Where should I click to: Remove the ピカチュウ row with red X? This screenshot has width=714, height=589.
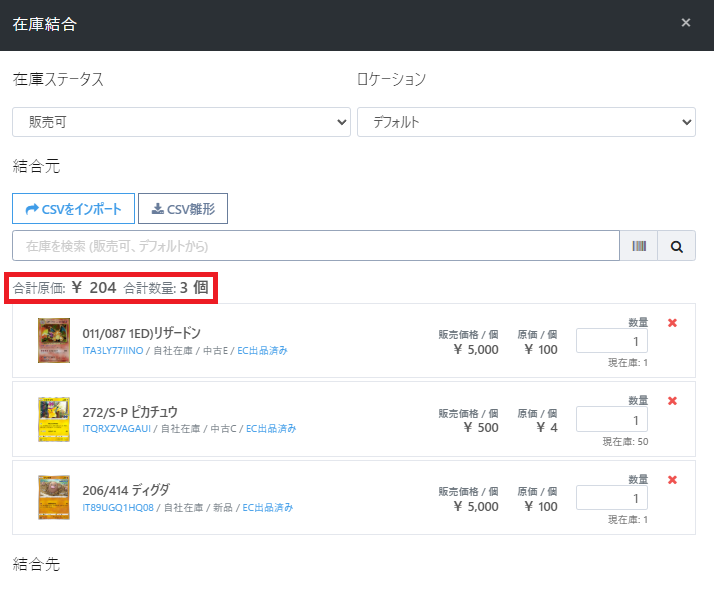tap(672, 401)
